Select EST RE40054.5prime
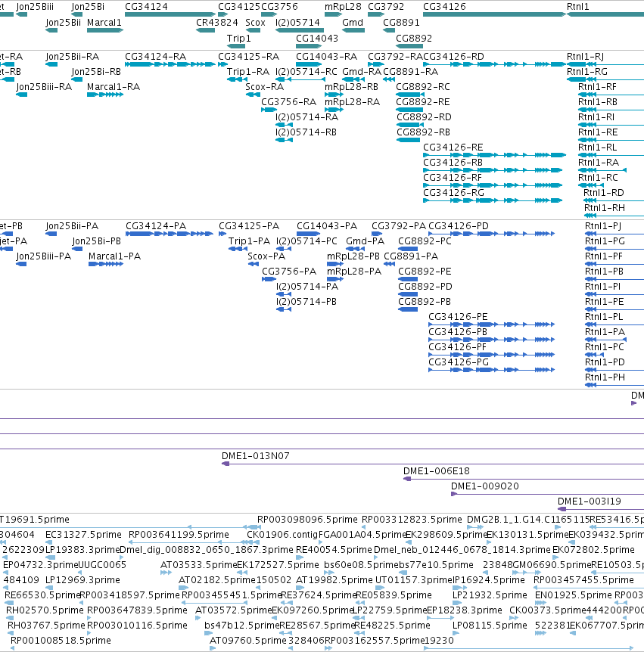Image resolution: width=644 pixels, height=652 pixels. click(334, 550)
